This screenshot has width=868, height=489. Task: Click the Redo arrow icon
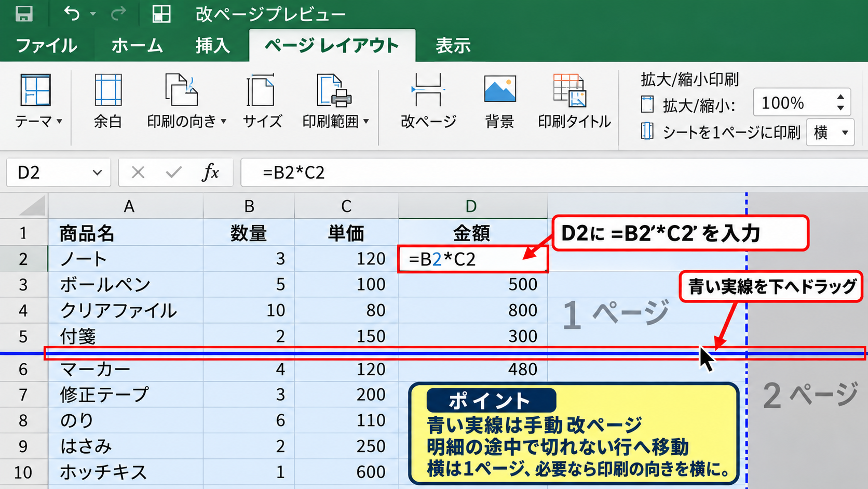pyautogui.click(x=119, y=14)
